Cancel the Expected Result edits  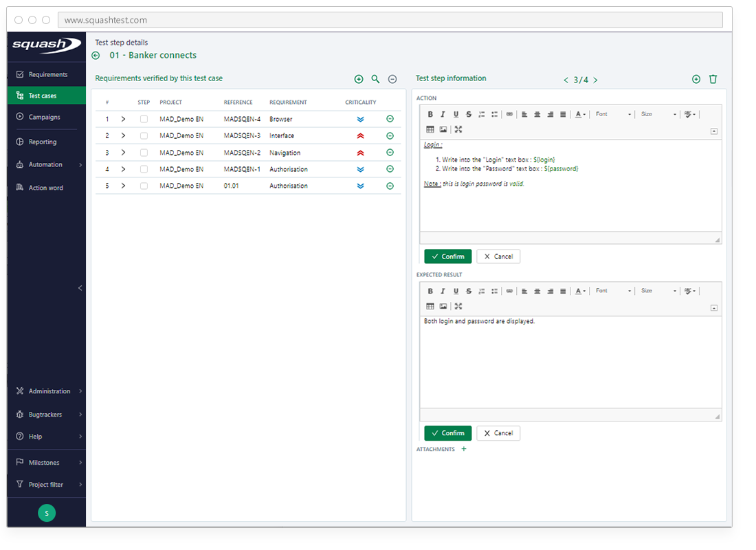click(498, 433)
